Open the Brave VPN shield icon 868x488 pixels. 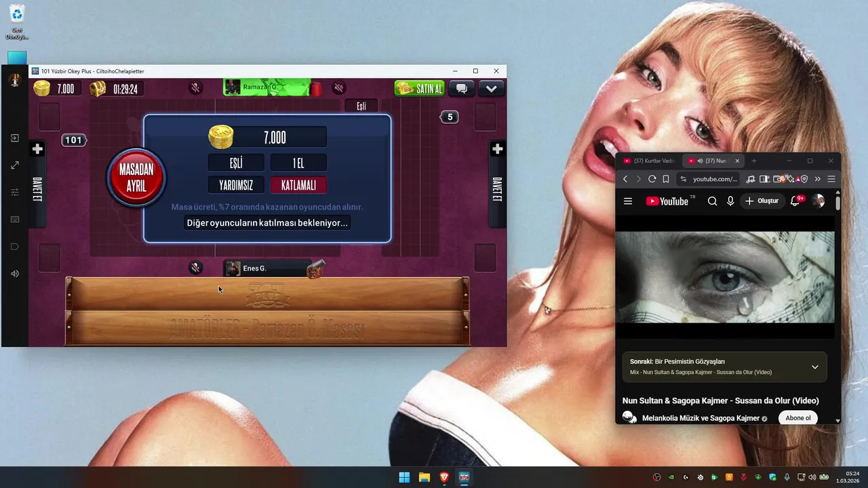(803, 179)
